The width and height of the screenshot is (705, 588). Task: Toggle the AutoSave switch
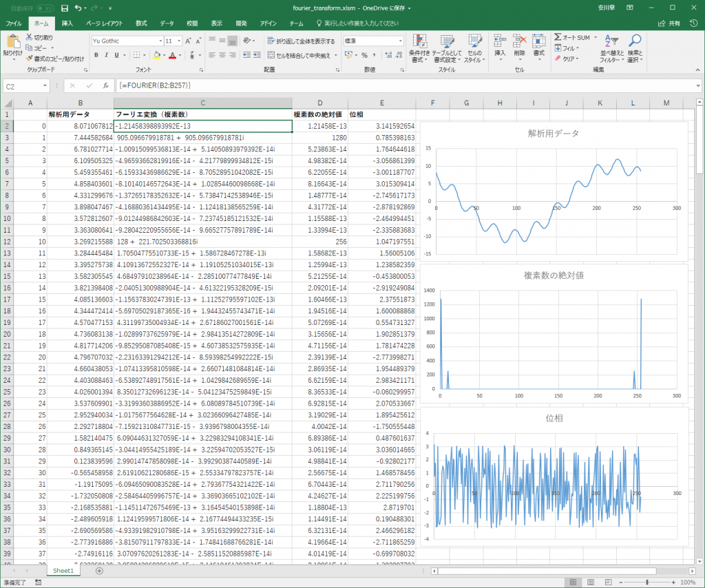pos(45,8)
